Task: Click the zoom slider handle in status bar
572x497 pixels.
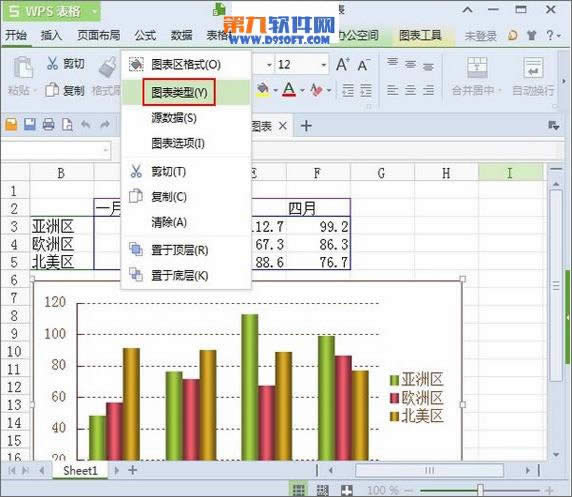Action: [x=480, y=490]
